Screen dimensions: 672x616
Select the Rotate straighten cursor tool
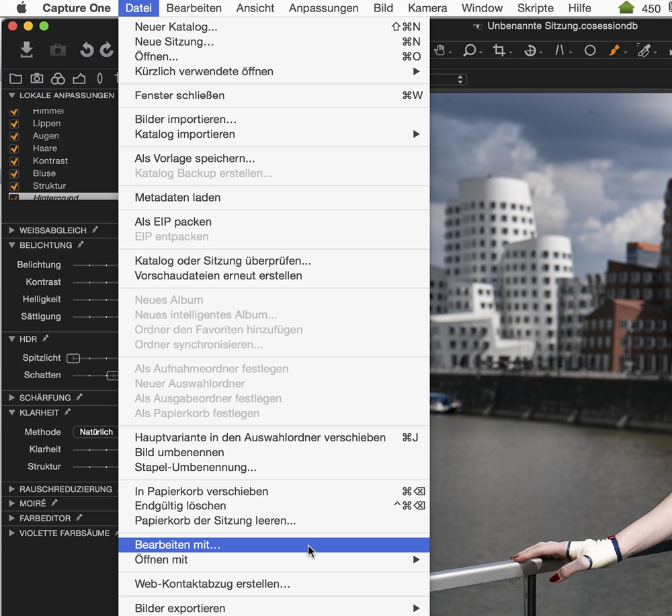530,50
